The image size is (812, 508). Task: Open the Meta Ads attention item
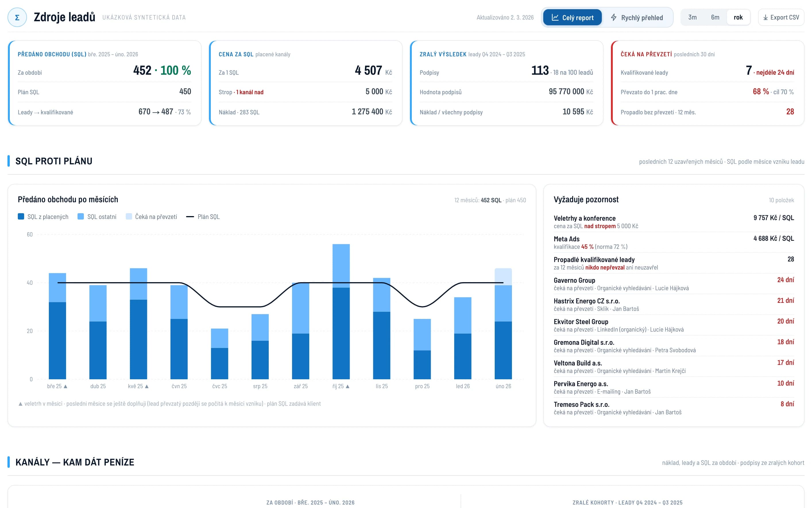pos(673,243)
